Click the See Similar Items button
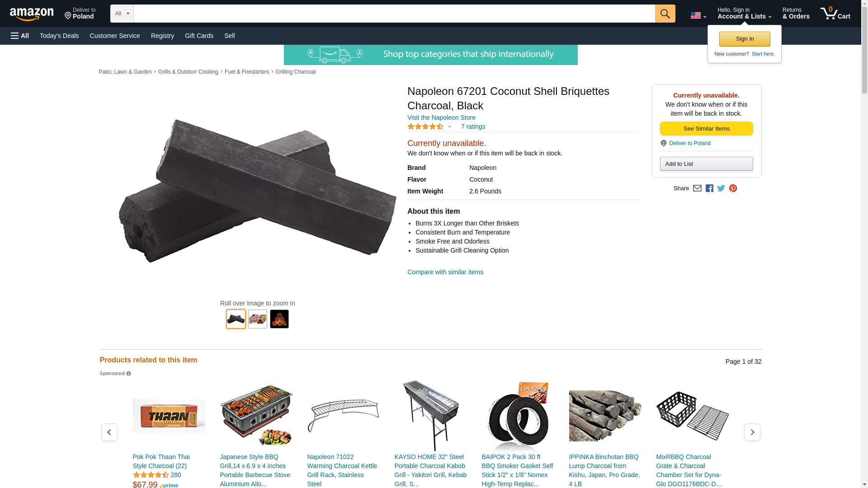Viewport: 868px width, 488px height. 706,129
